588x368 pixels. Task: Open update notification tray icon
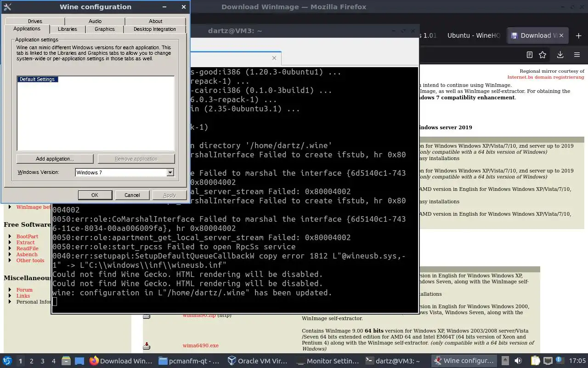pyautogui.click(x=560, y=360)
